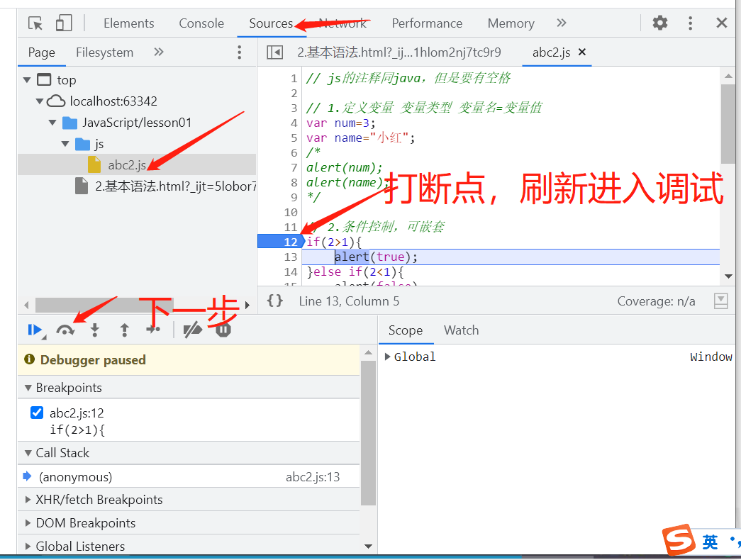Open the Memory tab
The image size is (741, 560).
[511, 23]
